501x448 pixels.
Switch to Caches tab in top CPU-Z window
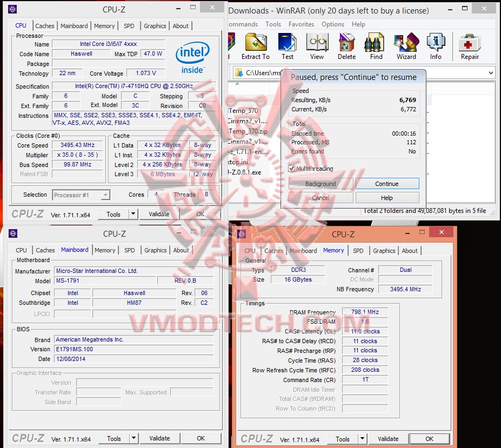(45, 26)
